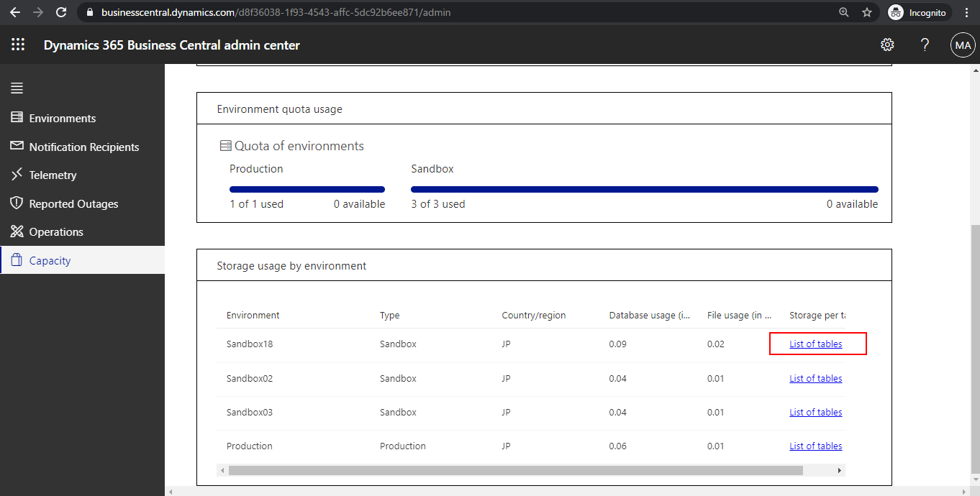
Task: Reload the page with the refresh icon
Action: pyautogui.click(x=60, y=12)
